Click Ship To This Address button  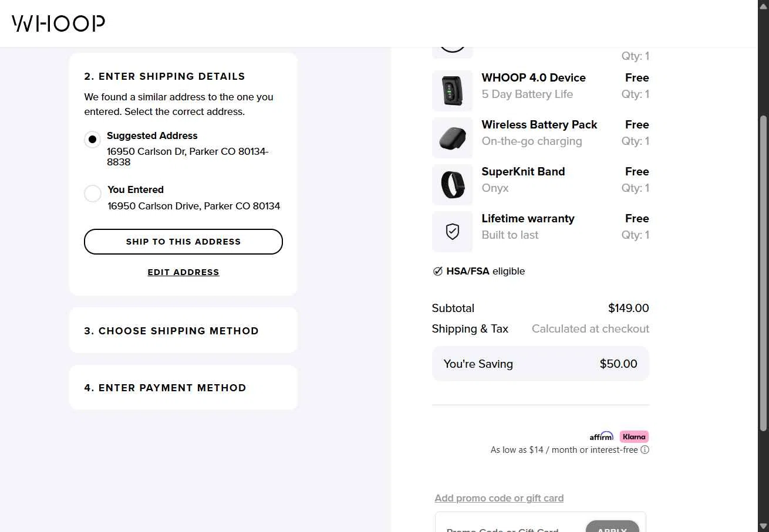pyautogui.click(x=183, y=242)
